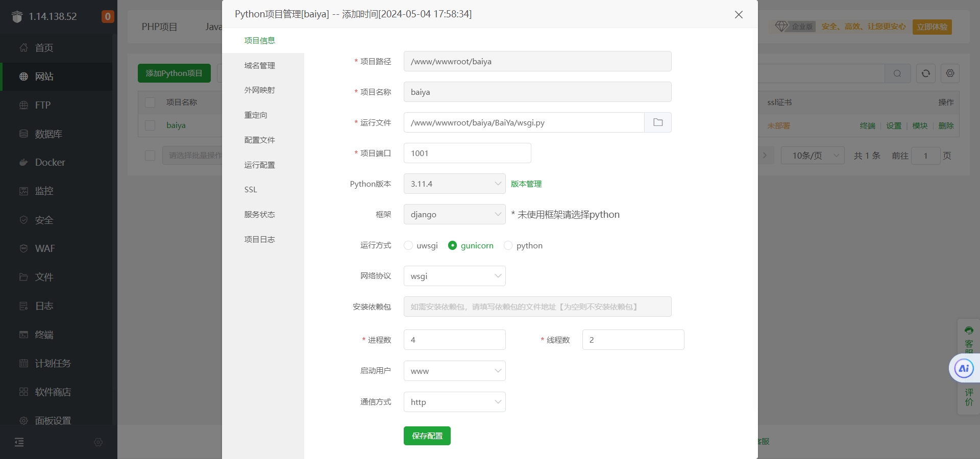Open 终端 for the baiya project
This screenshot has width=980, height=459.
(867, 125)
